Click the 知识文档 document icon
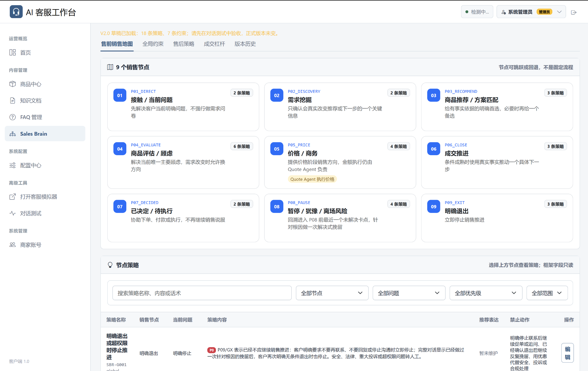This screenshot has height=371, width=588. 13,101
